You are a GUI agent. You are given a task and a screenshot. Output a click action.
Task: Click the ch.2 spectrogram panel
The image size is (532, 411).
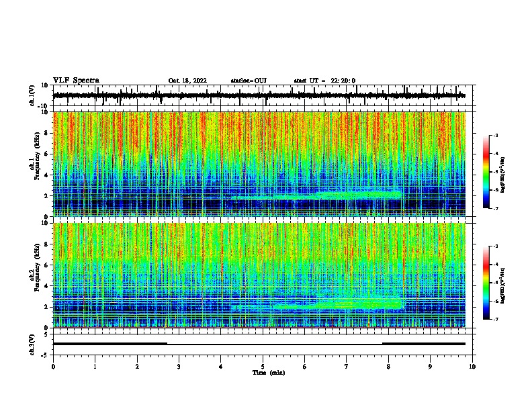[x=259, y=275]
